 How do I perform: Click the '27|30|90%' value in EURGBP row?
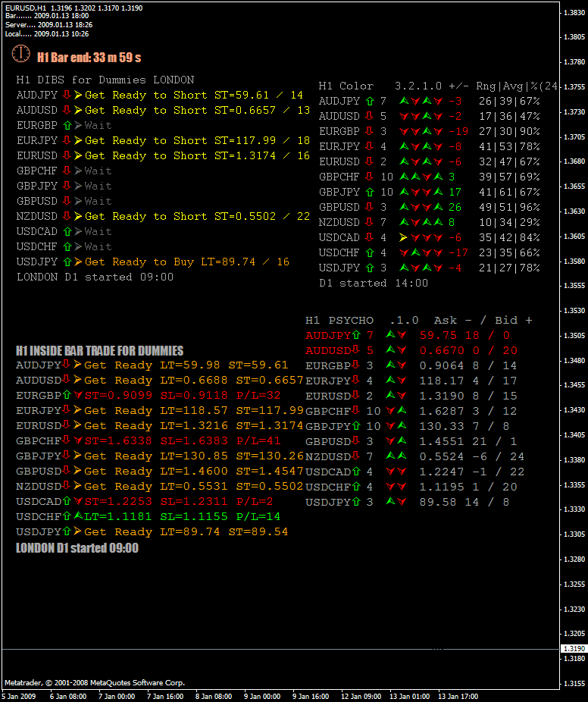(509, 131)
